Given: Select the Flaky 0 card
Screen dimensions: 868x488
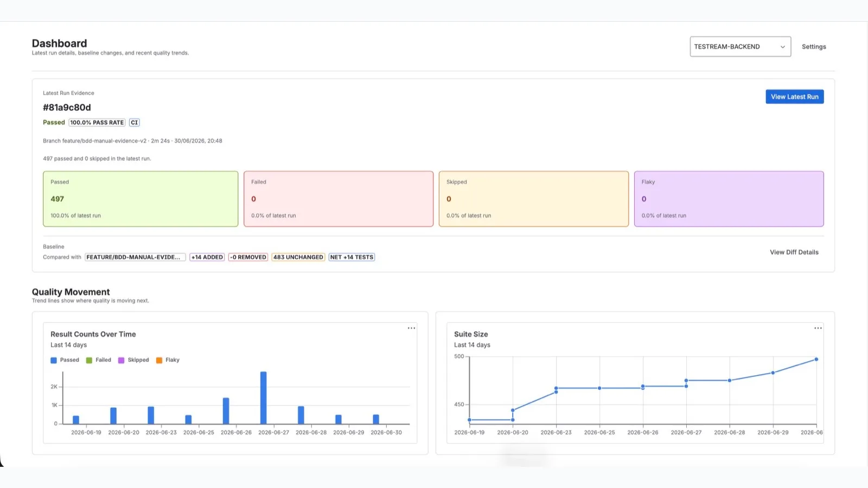Looking at the screenshot, I should click(729, 199).
